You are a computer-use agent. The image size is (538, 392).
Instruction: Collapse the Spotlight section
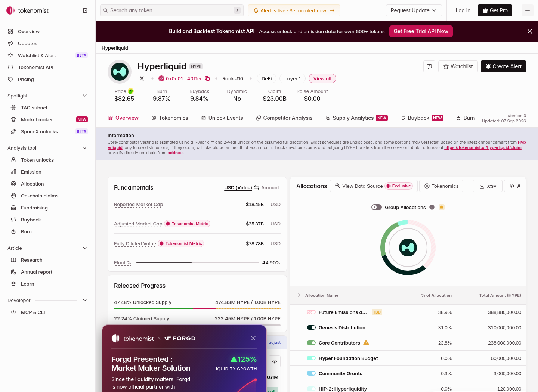tap(85, 96)
